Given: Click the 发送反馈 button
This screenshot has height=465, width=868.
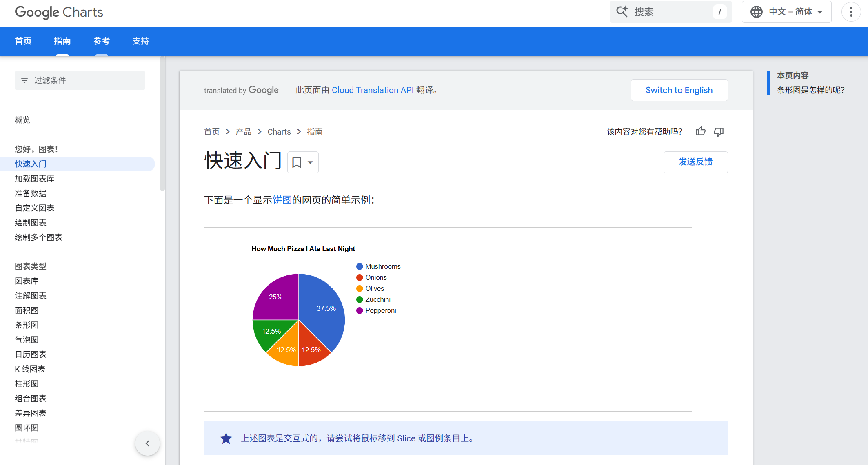Looking at the screenshot, I should point(695,162).
